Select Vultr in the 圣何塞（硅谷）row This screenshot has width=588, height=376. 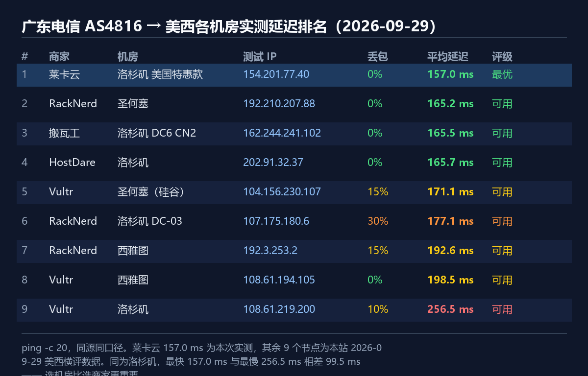61,192
